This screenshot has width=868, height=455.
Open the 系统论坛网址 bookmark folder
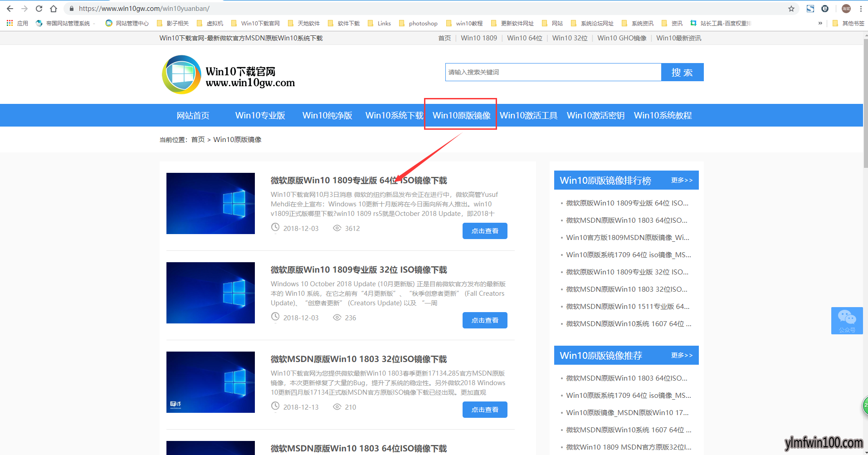click(x=592, y=23)
